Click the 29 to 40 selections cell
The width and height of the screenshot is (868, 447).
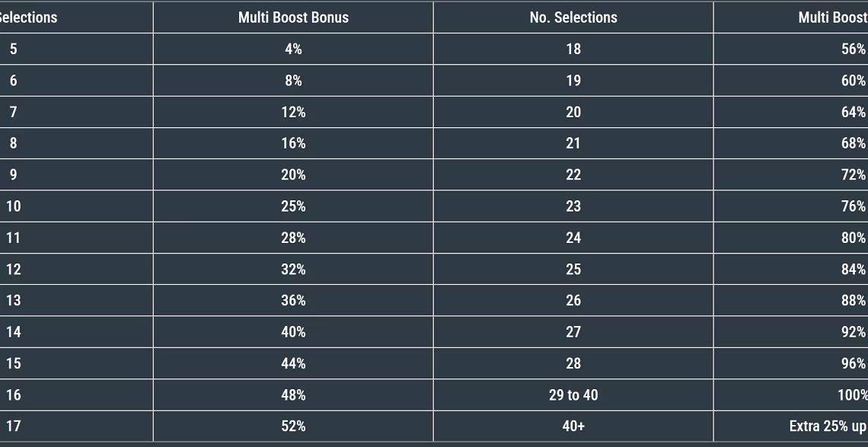tap(573, 395)
